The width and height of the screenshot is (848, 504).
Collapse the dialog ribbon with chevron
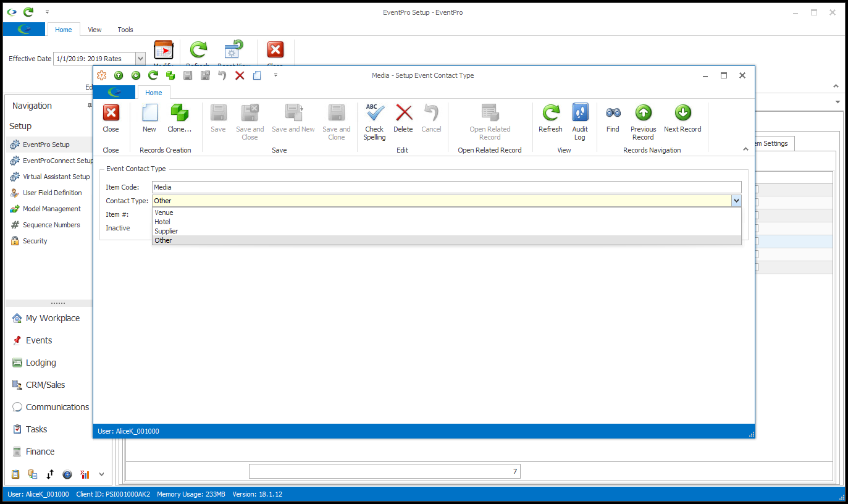[745, 149]
